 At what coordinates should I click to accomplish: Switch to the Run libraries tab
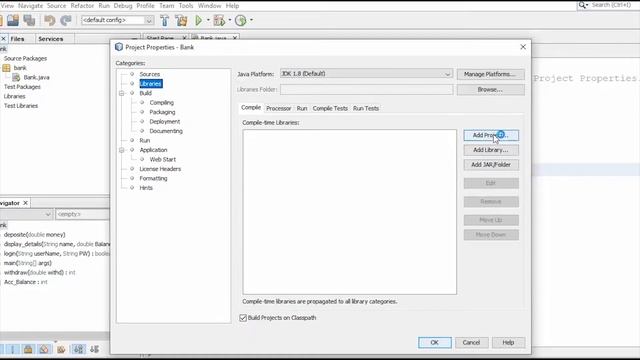coord(302,108)
